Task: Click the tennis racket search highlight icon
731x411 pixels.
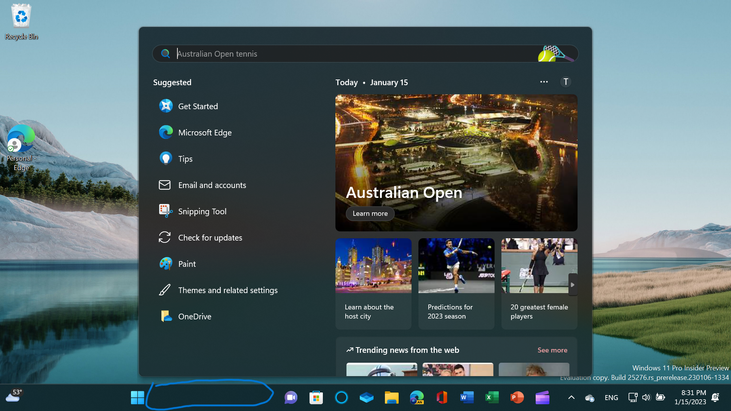Action: 555,54
